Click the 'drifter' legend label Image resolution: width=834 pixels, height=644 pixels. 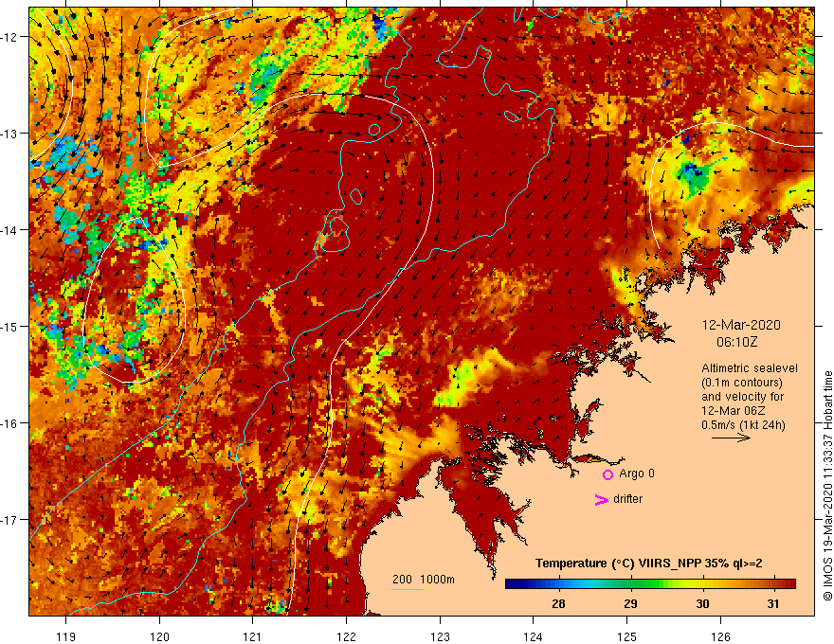point(627,499)
